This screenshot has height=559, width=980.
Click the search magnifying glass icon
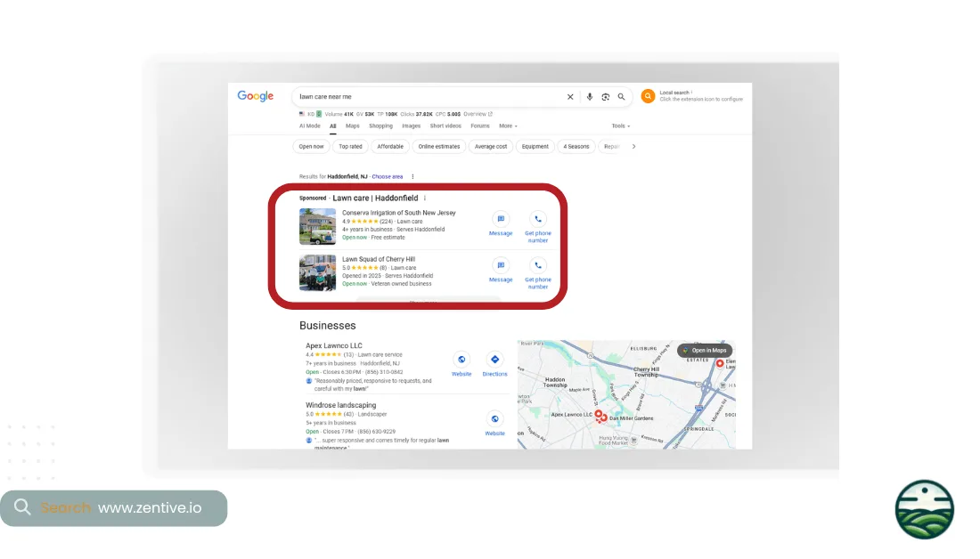tap(622, 97)
